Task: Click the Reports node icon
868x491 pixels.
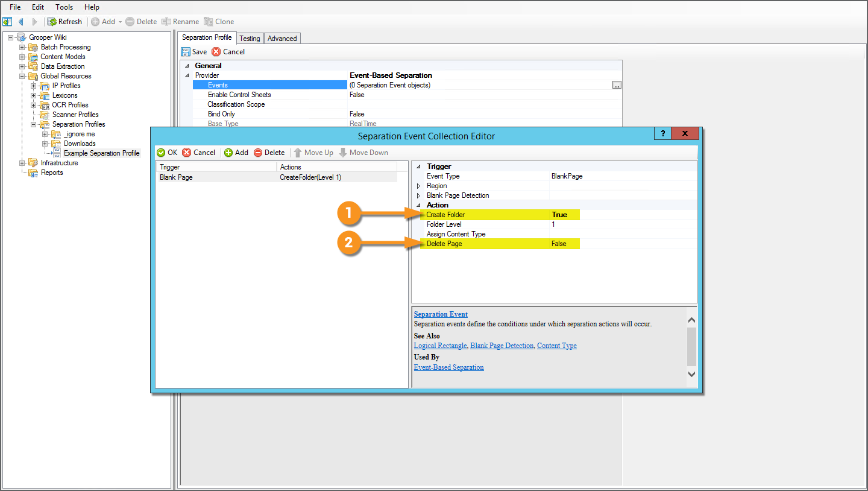Action: (x=33, y=173)
